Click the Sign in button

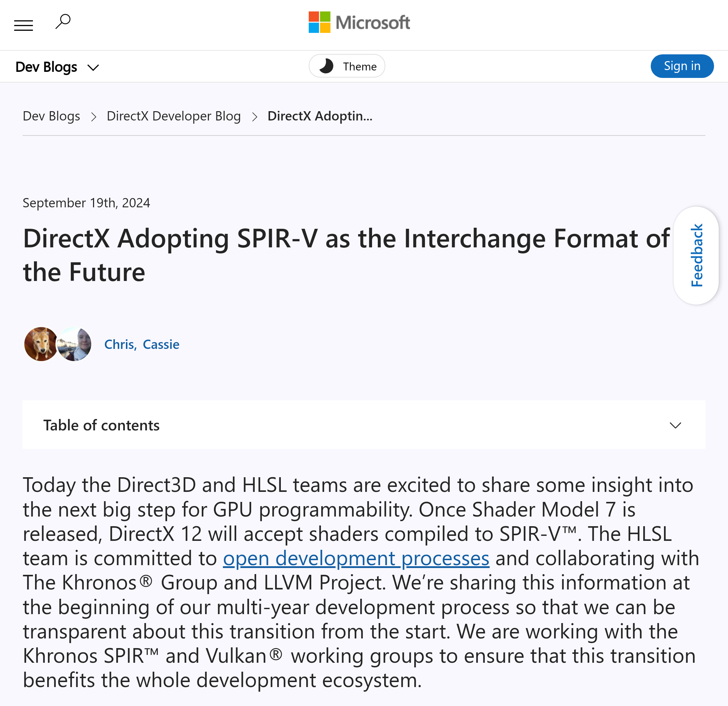point(681,66)
